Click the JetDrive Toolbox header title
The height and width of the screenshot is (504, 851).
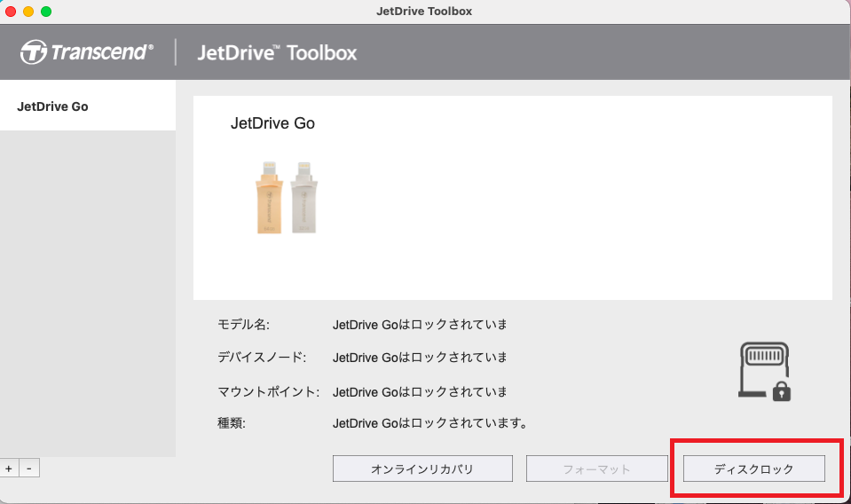(277, 52)
